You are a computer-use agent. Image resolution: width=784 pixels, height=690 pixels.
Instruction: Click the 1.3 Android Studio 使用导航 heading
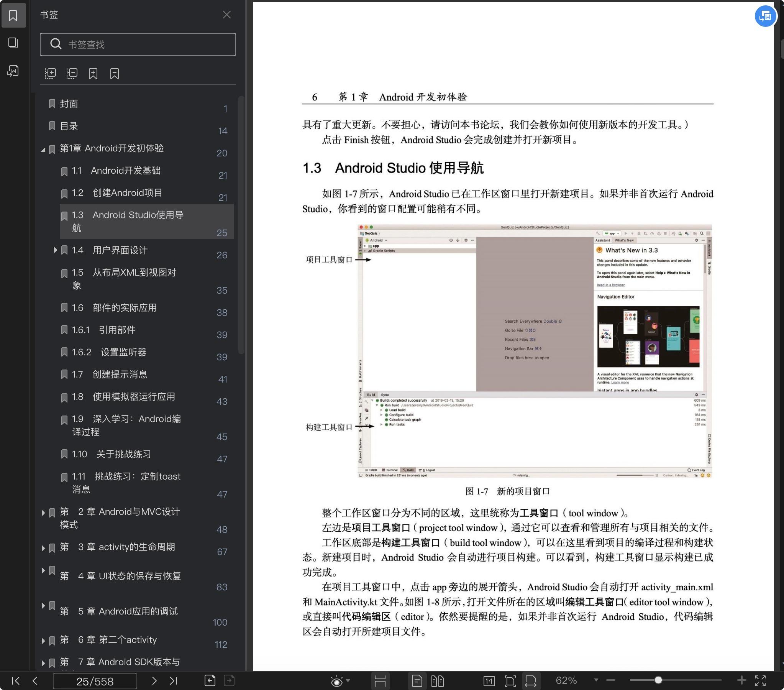click(393, 168)
